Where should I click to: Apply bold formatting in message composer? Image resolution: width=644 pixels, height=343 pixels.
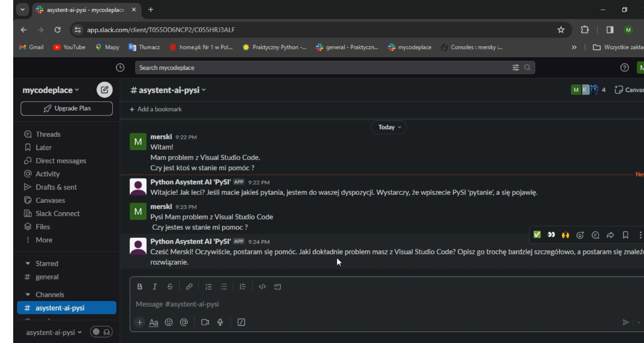pyautogui.click(x=140, y=286)
